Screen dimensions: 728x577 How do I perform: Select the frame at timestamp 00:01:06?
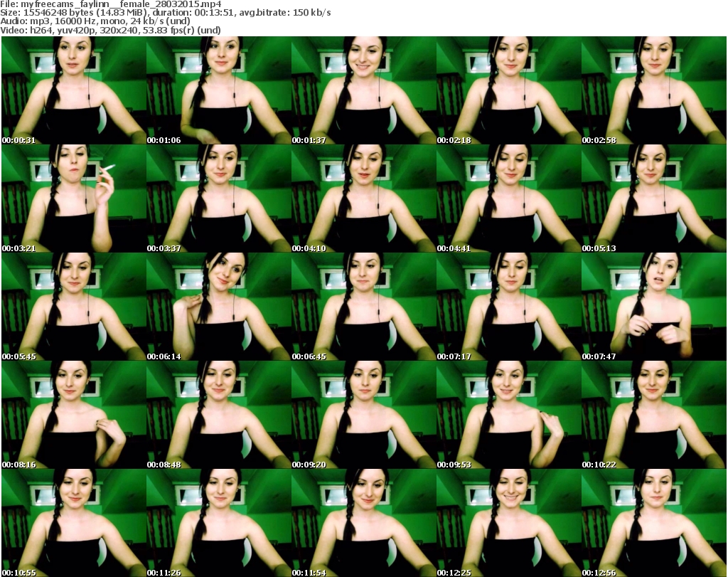coord(219,90)
